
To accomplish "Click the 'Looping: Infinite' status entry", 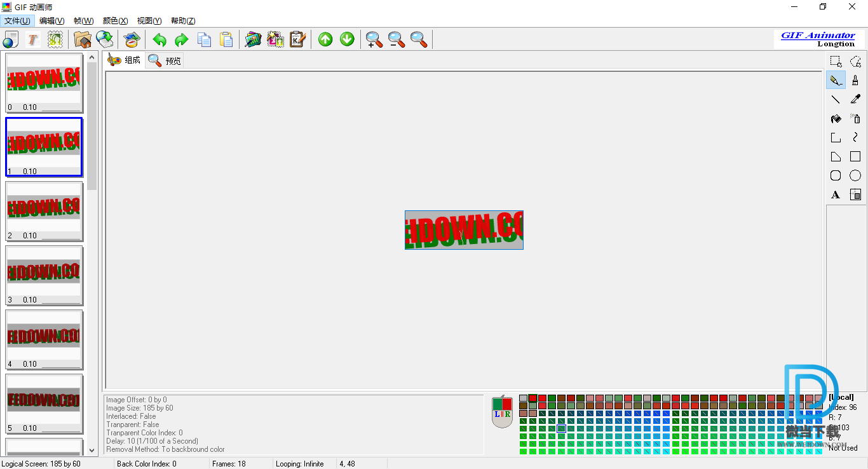I will (x=299, y=464).
